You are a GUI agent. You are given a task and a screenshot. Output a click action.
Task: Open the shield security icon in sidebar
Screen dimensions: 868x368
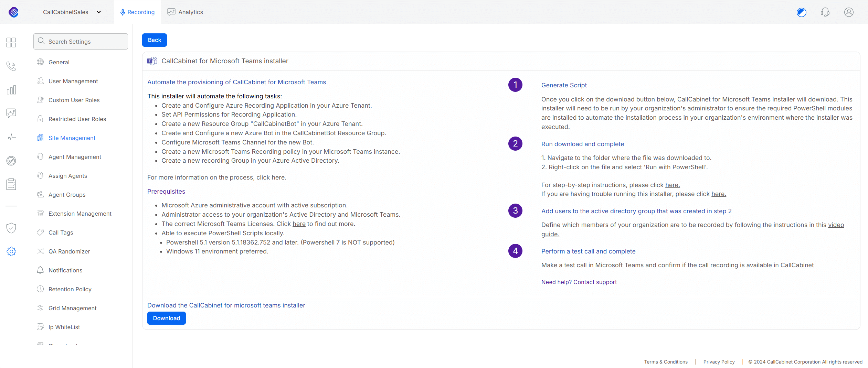tap(11, 228)
